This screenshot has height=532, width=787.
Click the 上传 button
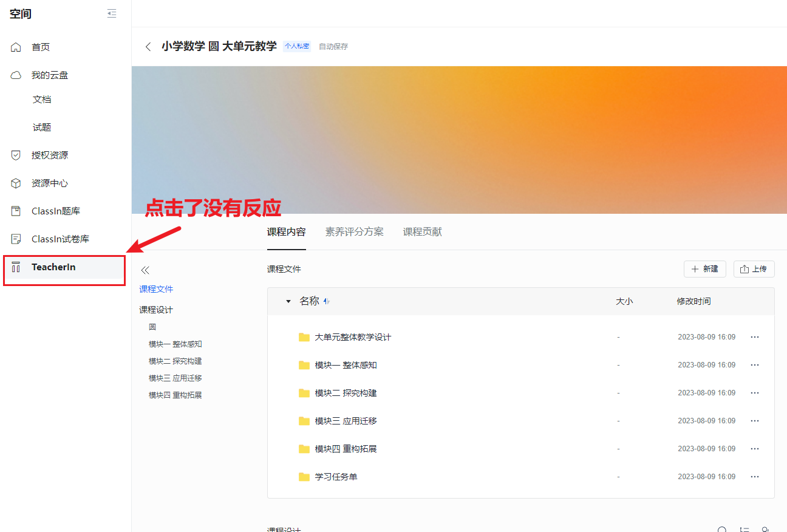pyautogui.click(x=754, y=269)
